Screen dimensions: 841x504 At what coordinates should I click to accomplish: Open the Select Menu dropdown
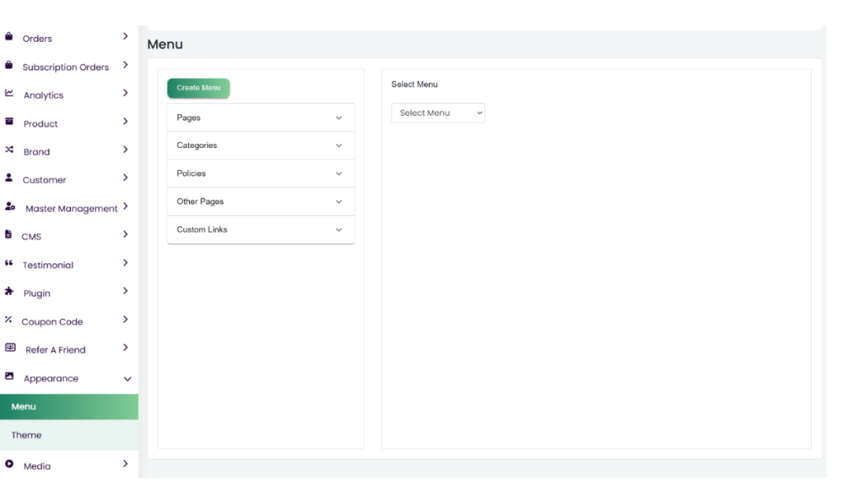click(438, 113)
